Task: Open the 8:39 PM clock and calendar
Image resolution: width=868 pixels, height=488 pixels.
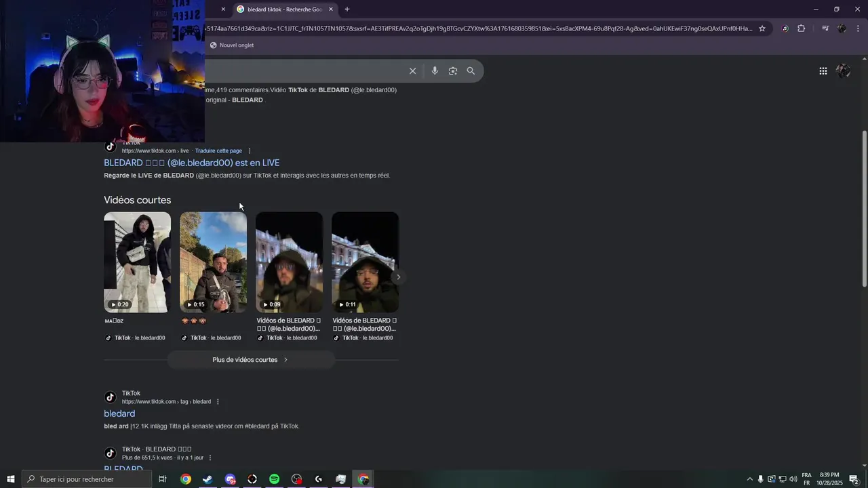Action: tap(829, 479)
